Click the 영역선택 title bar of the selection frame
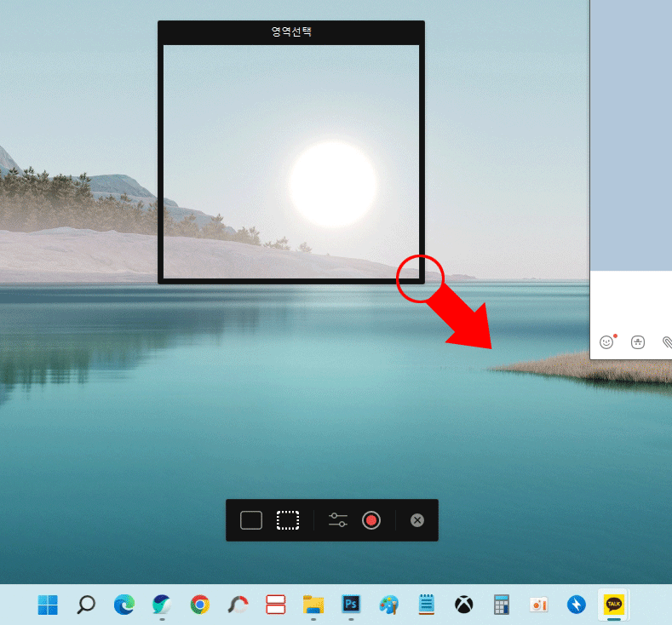The width and height of the screenshot is (672, 625). point(291,32)
